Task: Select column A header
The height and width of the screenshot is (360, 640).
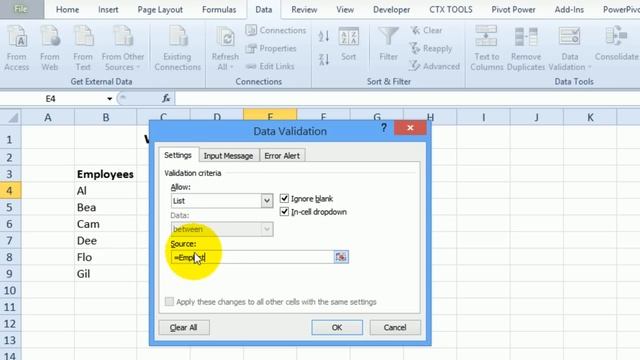Action: point(48,118)
